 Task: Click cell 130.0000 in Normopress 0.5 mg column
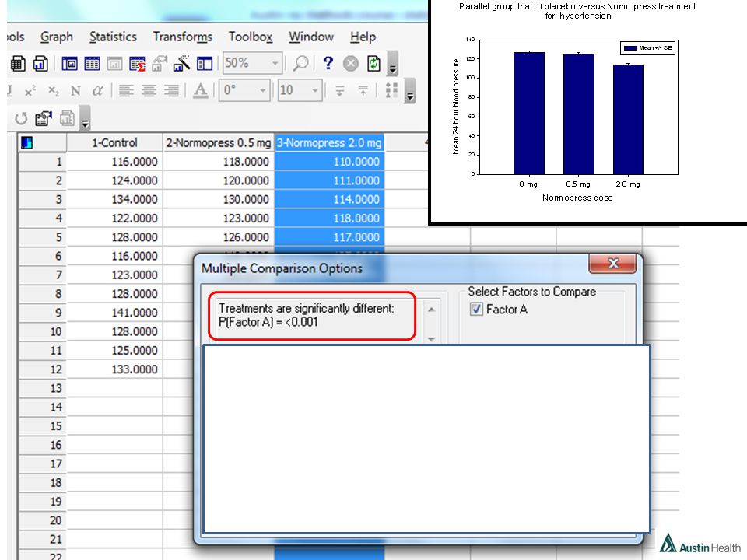218,199
